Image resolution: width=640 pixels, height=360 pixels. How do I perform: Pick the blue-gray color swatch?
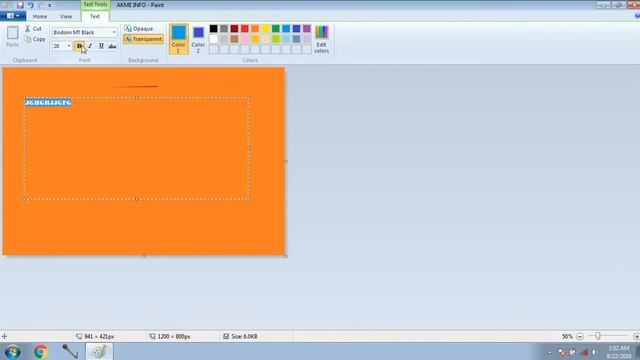(296, 39)
